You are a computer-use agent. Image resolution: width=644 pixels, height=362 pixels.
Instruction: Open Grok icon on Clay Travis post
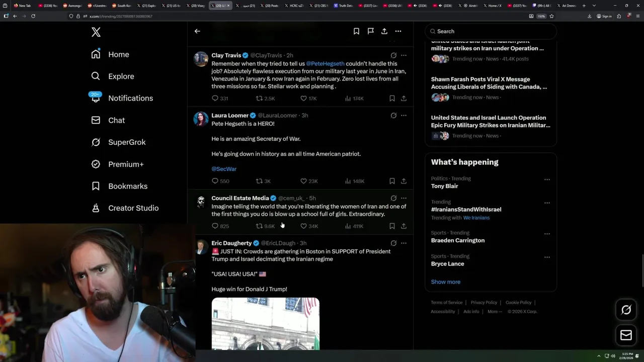click(393, 55)
